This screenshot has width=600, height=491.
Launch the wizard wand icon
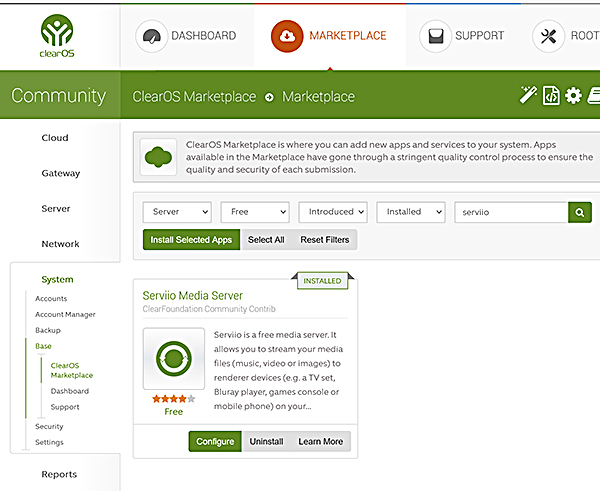pos(528,95)
